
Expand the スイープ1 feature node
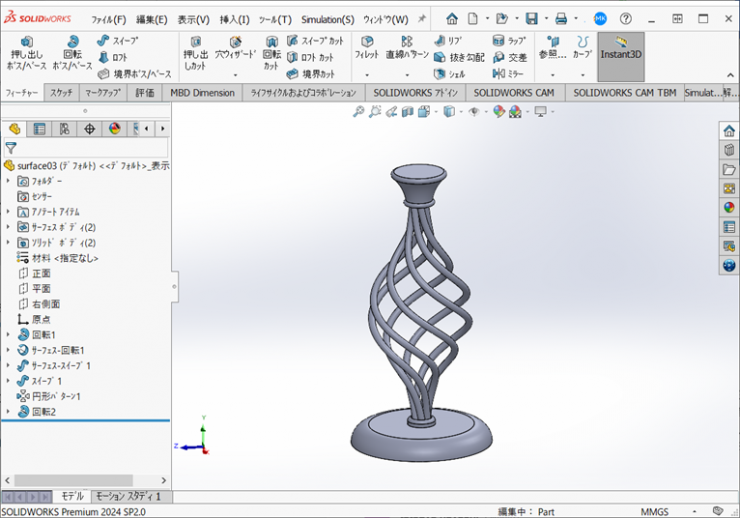click(x=9, y=381)
